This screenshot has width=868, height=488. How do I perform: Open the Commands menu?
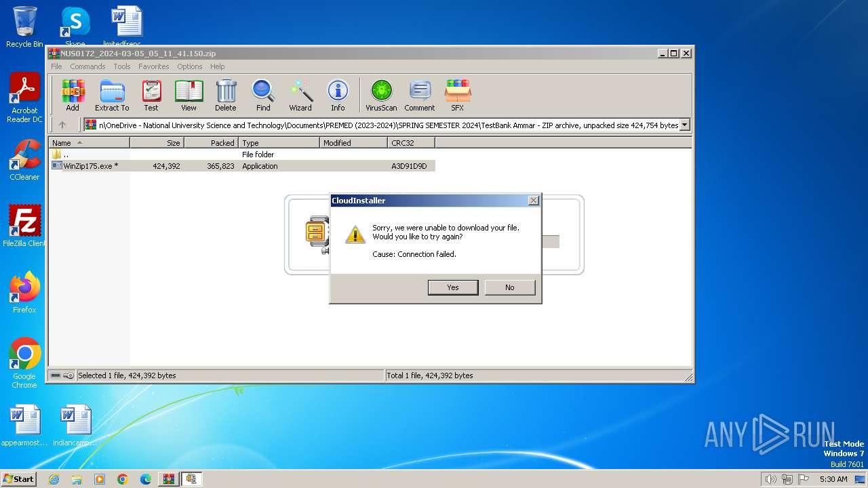pos(87,66)
